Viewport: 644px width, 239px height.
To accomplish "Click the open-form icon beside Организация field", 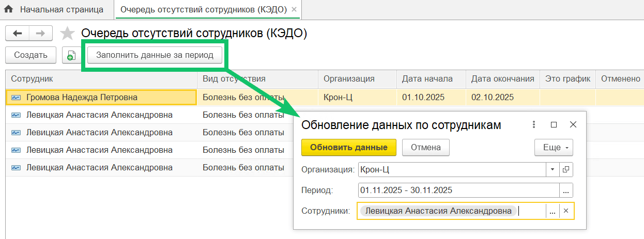I will tap(566, 169).
